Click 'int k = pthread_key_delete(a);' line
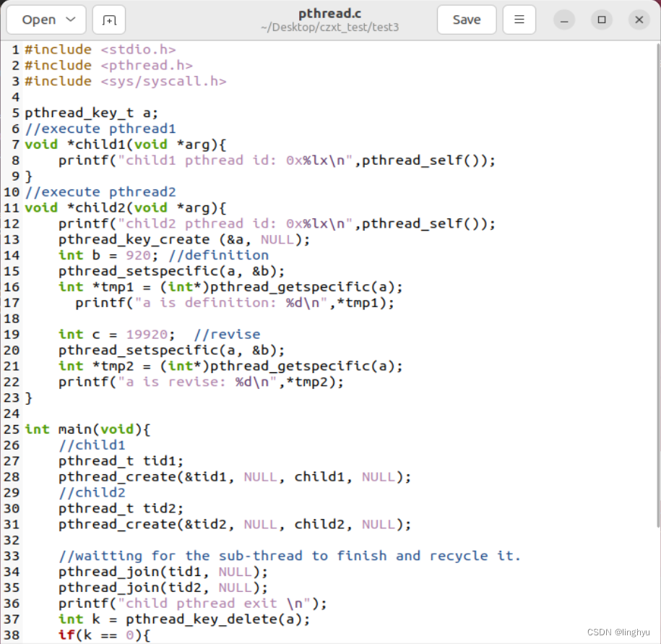 184,619
